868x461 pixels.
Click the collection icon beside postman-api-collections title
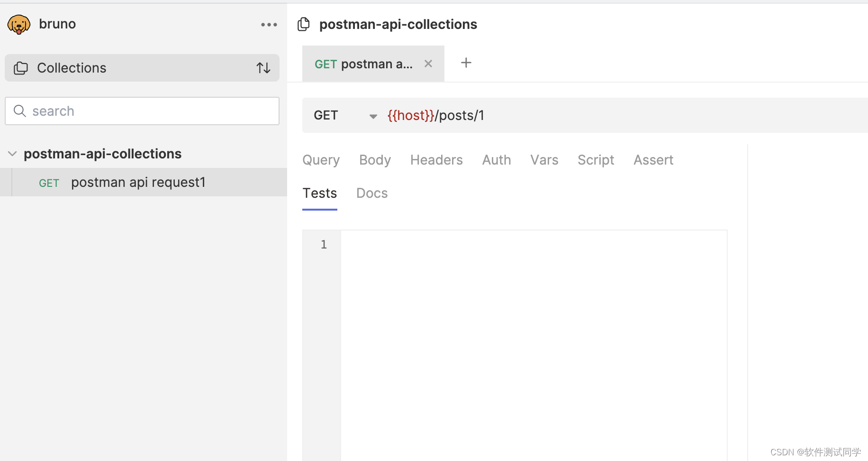304,24
